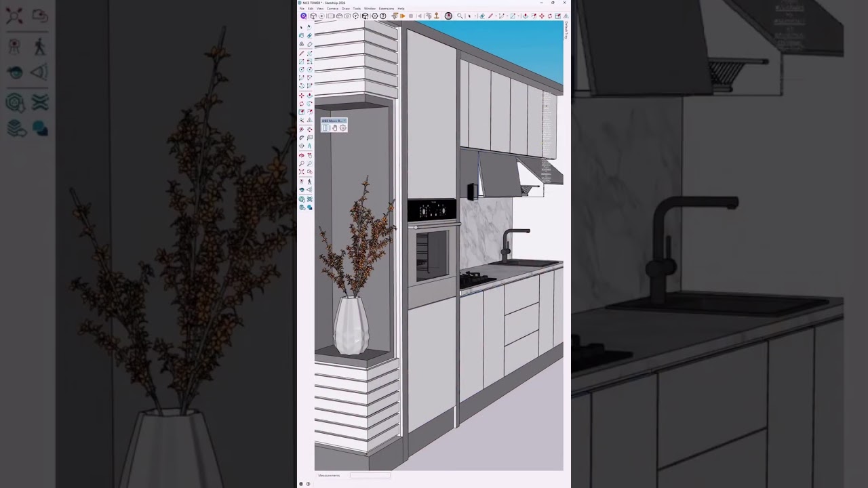
Task: Open the Window menu
Action: (x=370, y=9)
